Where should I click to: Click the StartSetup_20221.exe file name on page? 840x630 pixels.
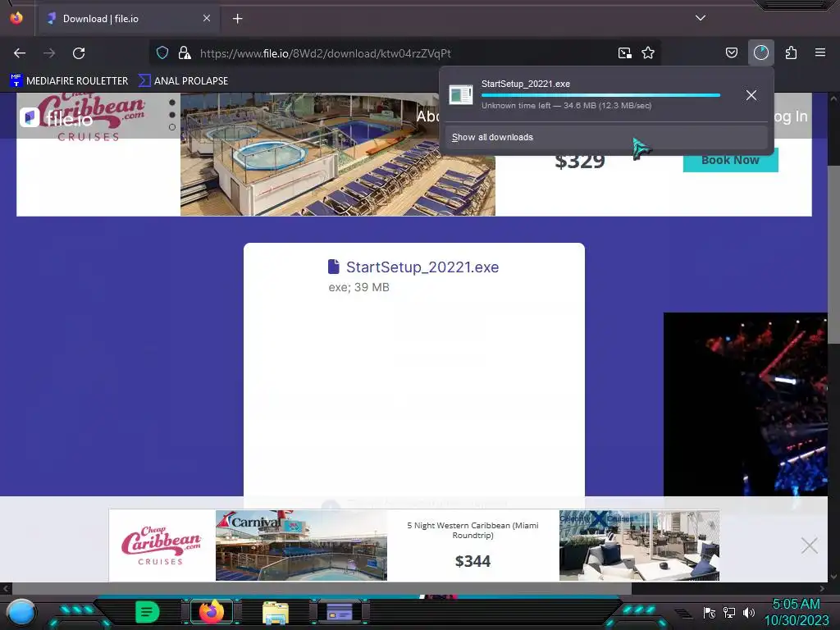pyautogui.click(x=422, y=267)
